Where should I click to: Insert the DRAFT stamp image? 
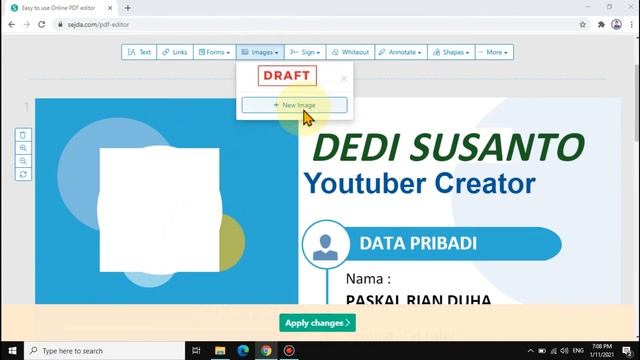pos(287,76)
